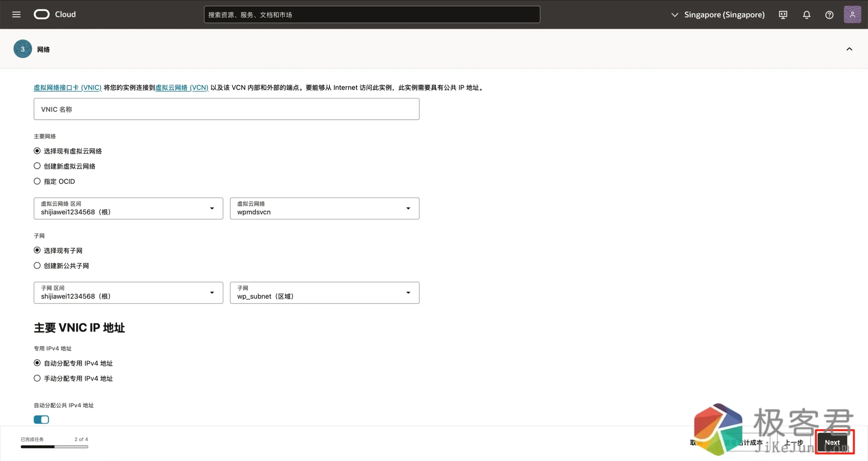Select 创建新公共子网 radio option
Image resolution: width=868 pixels, height=461 pixels.
(37, 266)
